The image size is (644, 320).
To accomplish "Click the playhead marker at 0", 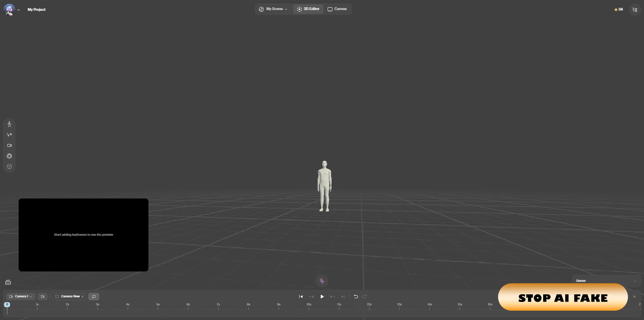I will [7, 304].
